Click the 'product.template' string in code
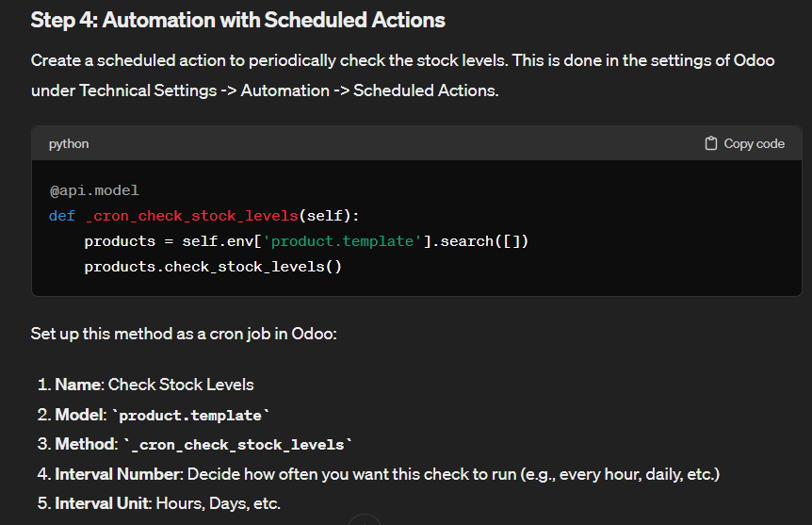This screenshot has height=525, width=812. (342, 241)
